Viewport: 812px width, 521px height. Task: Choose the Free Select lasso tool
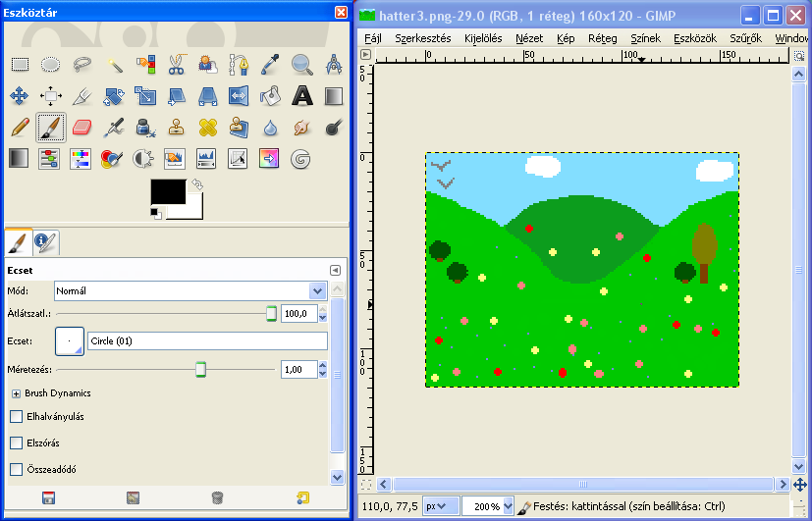tap(81, 65)
